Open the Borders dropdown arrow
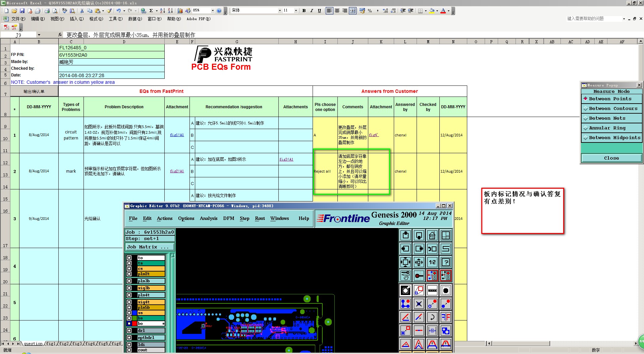 click(x=426, y=11)
